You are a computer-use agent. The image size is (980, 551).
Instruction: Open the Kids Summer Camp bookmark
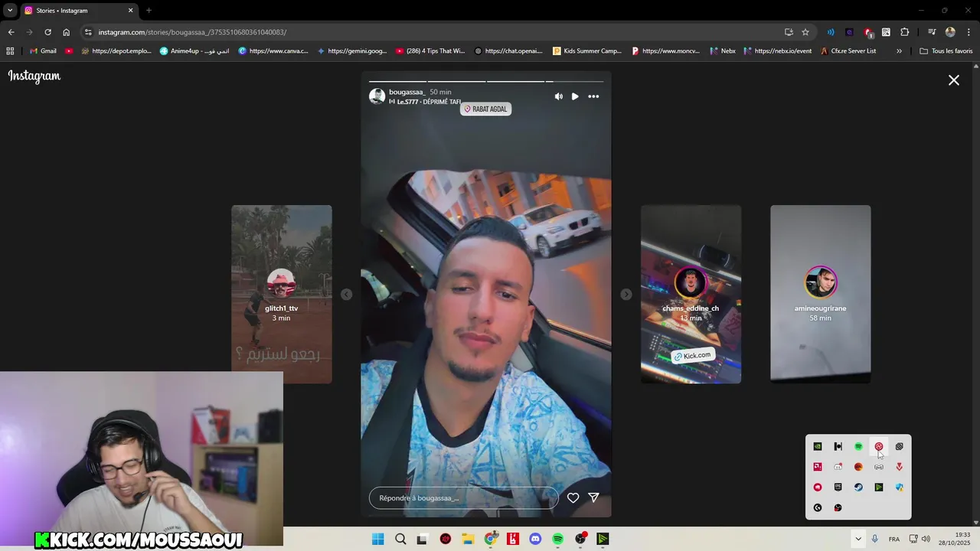pos(588,51)
